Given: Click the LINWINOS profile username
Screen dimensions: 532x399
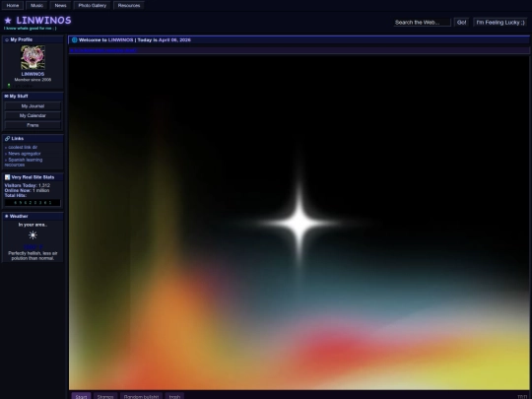Looking at the screenshot, I should click(33, 74).
